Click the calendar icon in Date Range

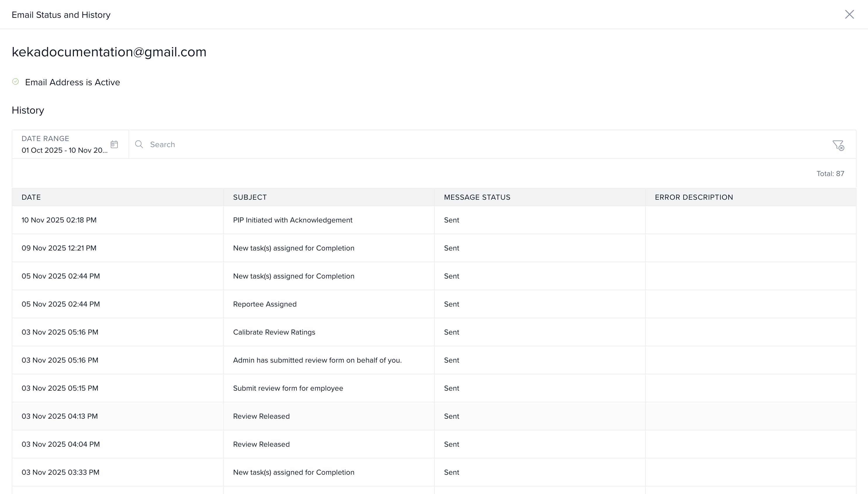(x=114, y=145)
